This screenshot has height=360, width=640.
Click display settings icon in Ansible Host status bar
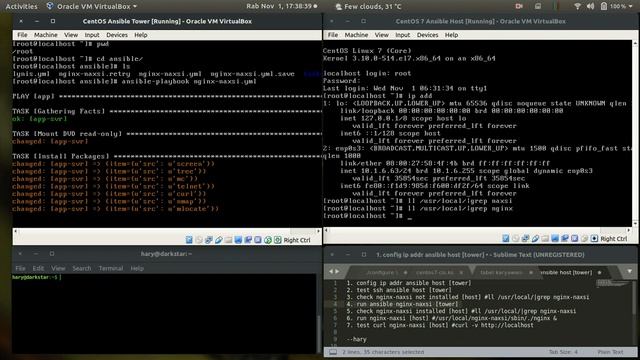(555, 238)
